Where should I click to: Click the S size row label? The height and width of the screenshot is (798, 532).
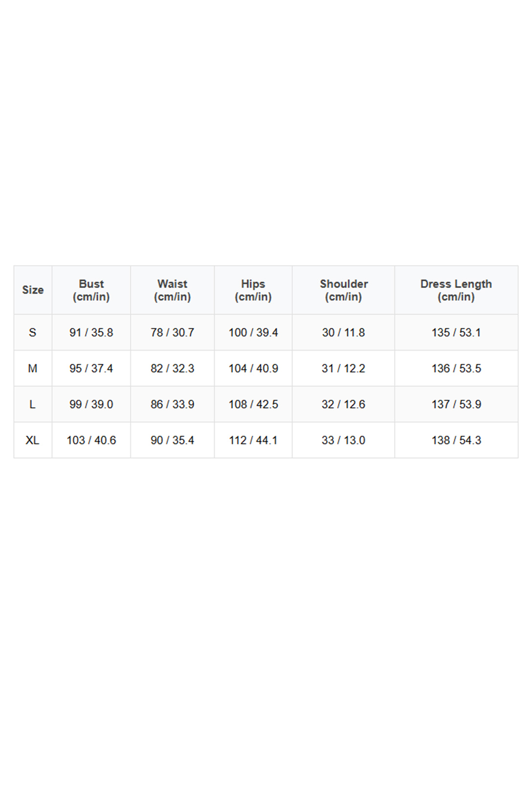33,332
